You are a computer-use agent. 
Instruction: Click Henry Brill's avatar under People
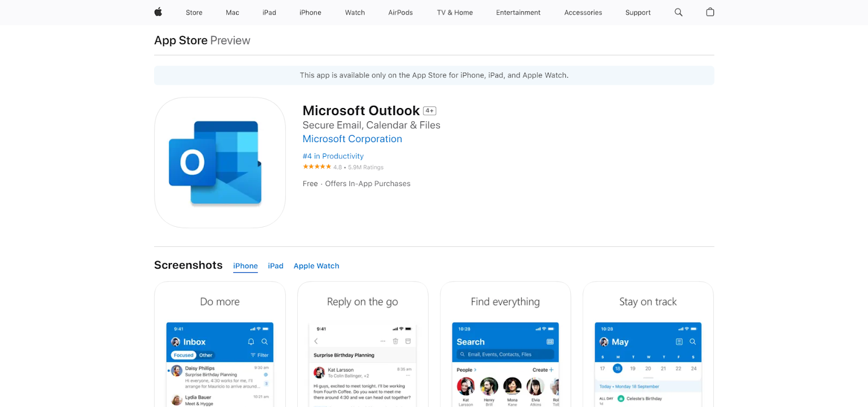(489, 386)
